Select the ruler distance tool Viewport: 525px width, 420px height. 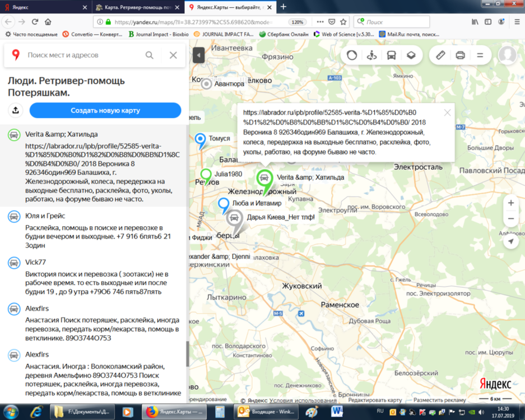pyautogui.click(x=440, y=55)
